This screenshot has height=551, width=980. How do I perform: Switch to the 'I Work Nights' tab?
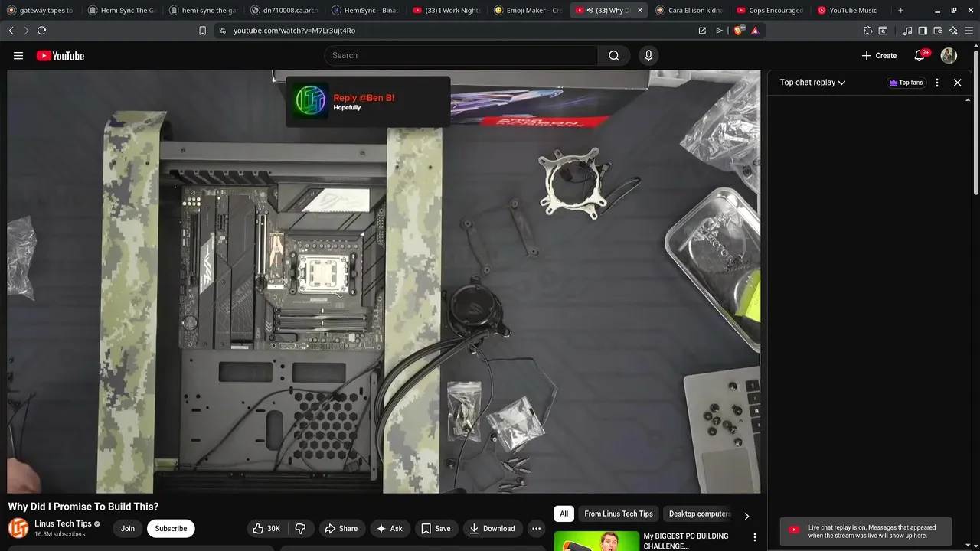[446, 11]
